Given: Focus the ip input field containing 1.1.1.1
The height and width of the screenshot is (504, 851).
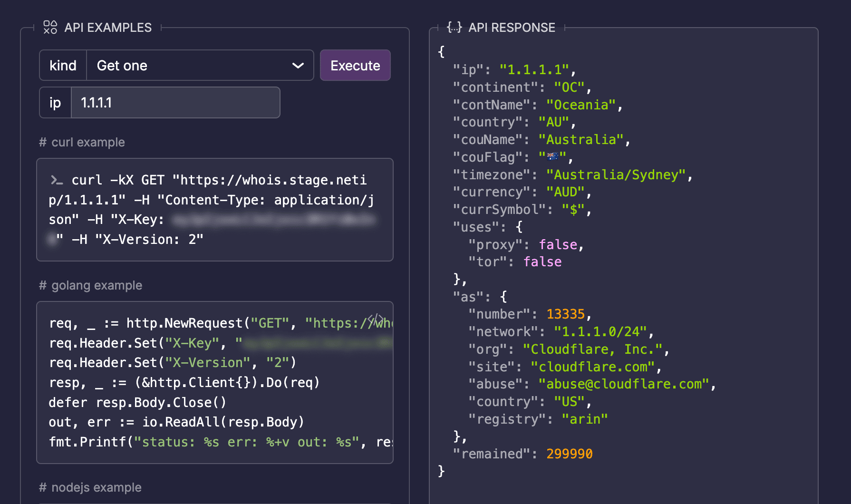Looking at the screenshot, I should click(175, 103).
